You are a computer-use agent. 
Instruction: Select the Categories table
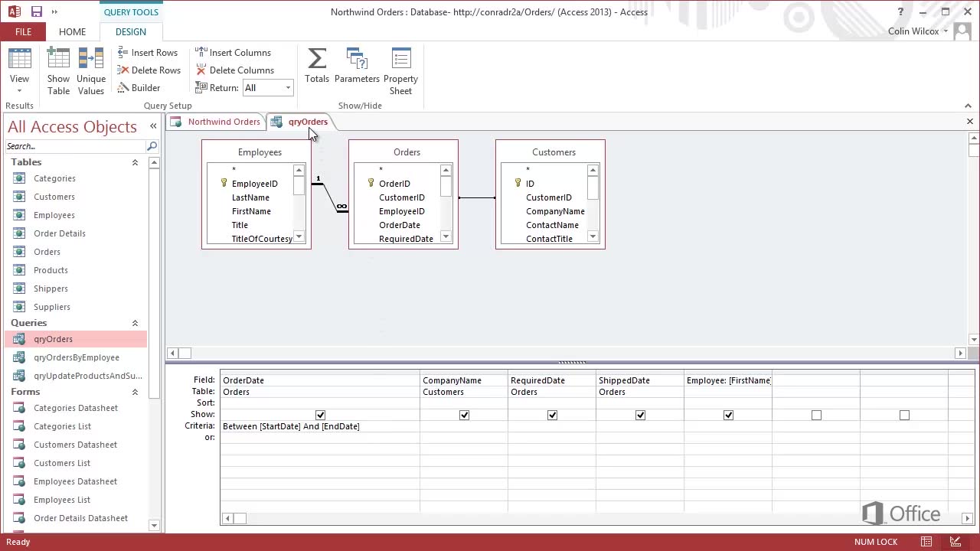click(75, 178)
